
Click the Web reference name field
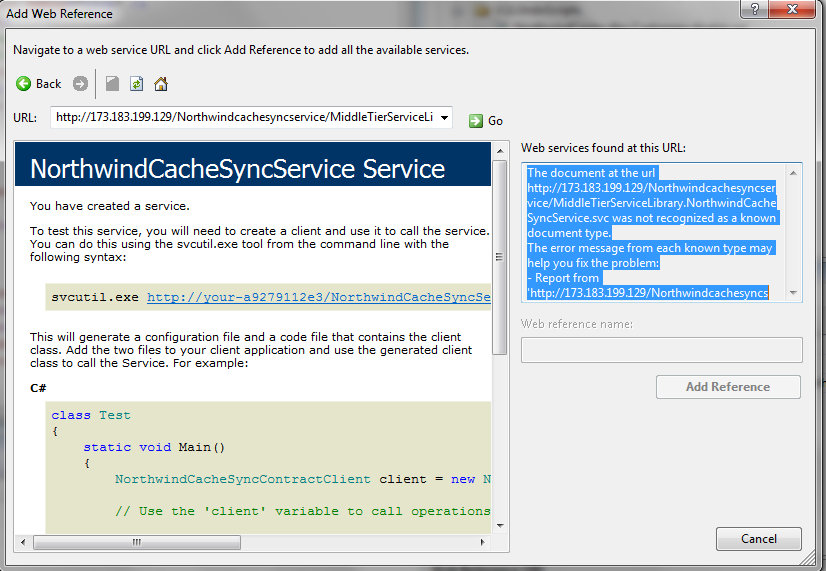(x=662, y=350)
